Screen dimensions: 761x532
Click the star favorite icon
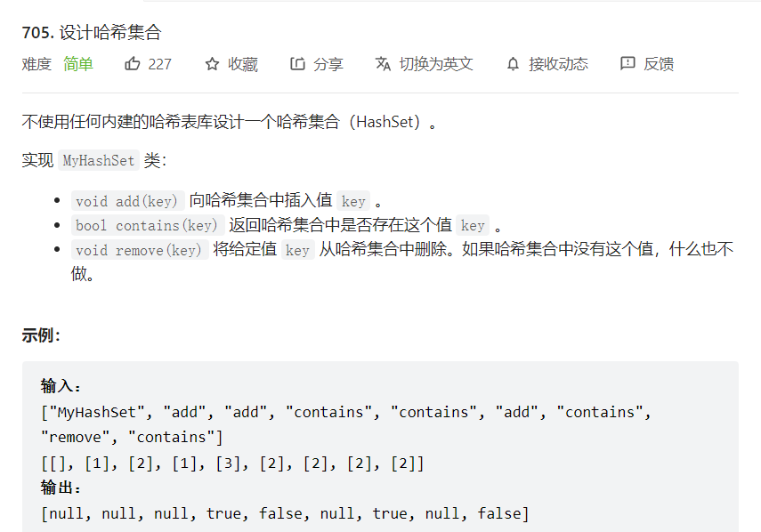pyautogui.click(x=212, y=64)
